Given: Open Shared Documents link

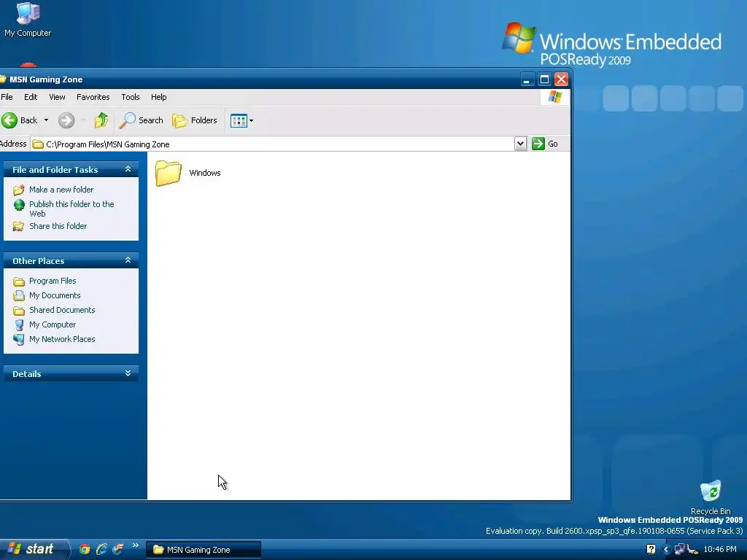Looking at the screenshot, I should [x=62, y=310].
